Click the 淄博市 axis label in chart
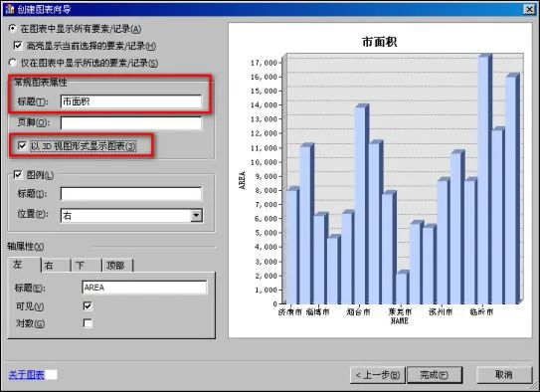 (x=317, y=312)
